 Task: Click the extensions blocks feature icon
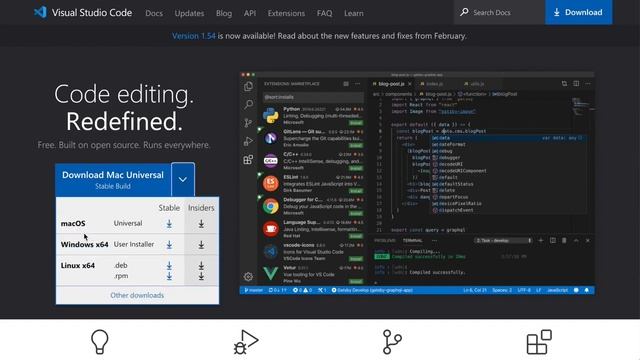tap(539, 342)
